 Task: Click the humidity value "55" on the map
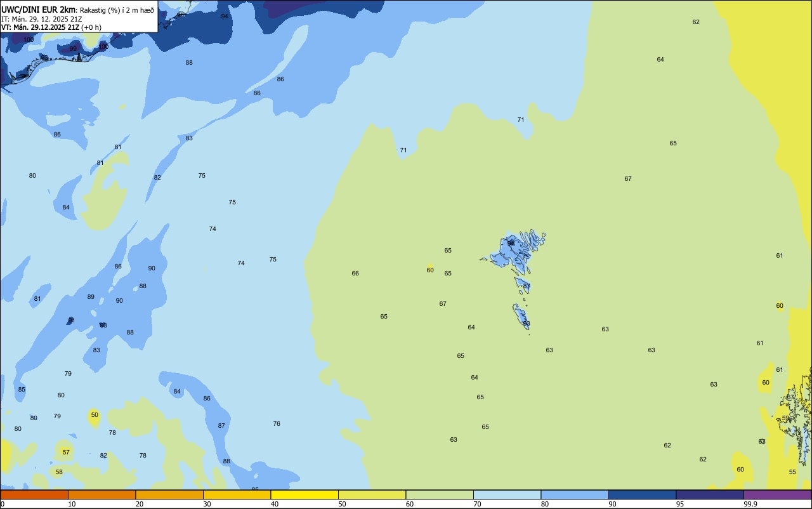tap(792, 472)
